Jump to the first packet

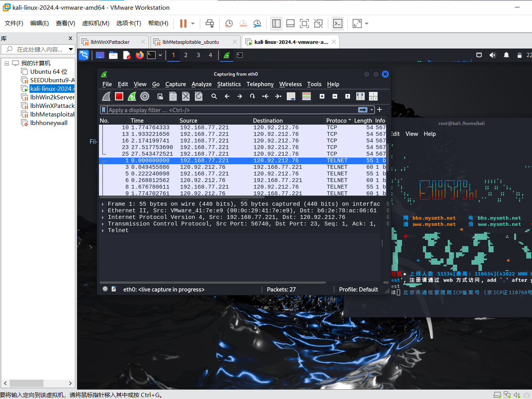[265, 96]
